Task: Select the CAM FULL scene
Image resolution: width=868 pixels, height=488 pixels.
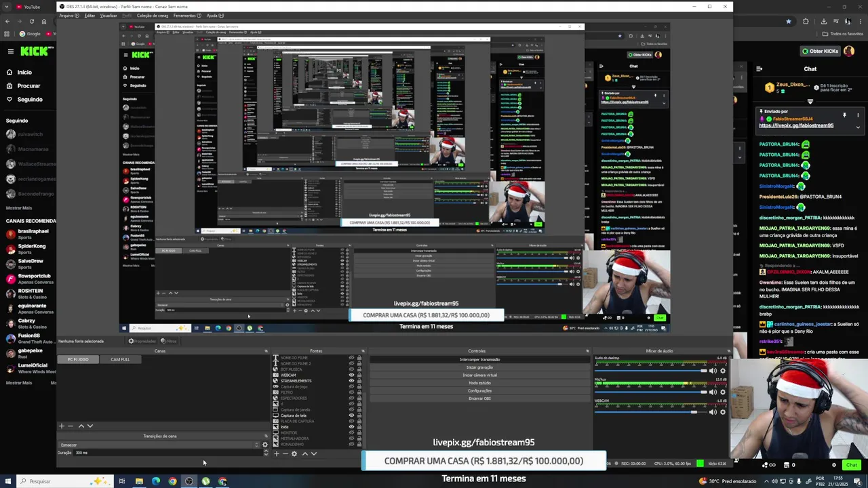Action: [x=120, y=359]
